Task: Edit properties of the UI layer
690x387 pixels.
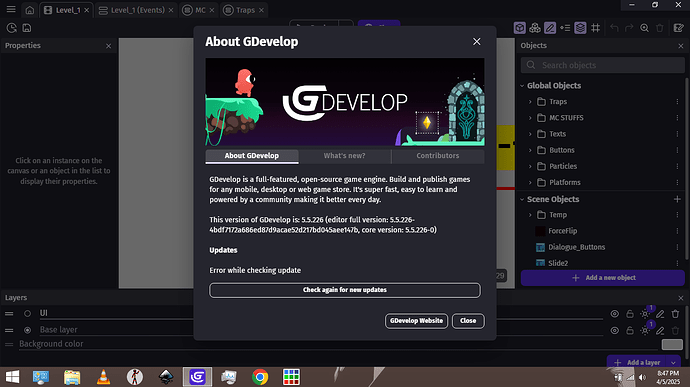Action: (660, 314)
